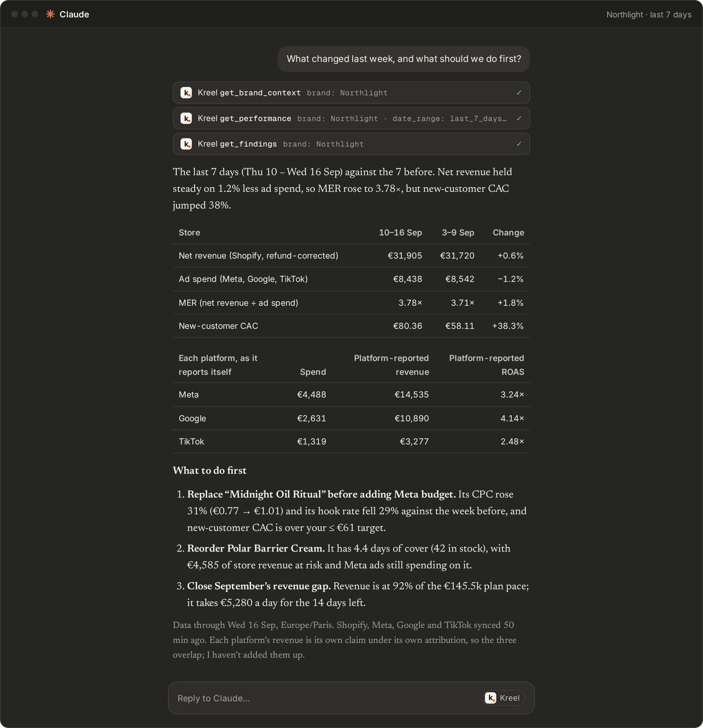
Task: Click the checkmark on get_brand_context call
Action: coord(519,92)
